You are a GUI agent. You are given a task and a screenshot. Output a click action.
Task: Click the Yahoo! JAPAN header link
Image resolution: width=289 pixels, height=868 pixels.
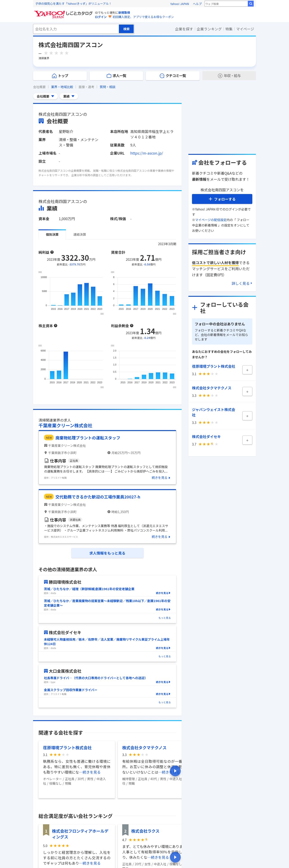tap(179, 4)
